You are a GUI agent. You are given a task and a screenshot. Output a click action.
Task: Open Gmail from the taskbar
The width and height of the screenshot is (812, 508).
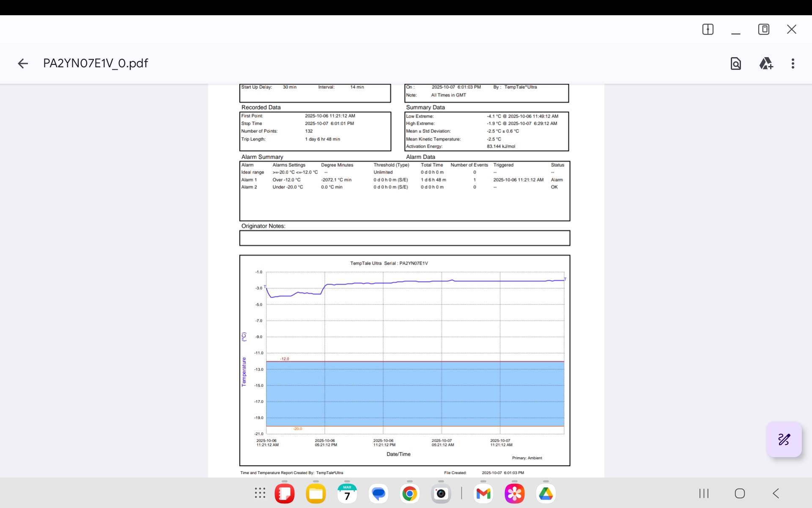(x=483, y=494)
